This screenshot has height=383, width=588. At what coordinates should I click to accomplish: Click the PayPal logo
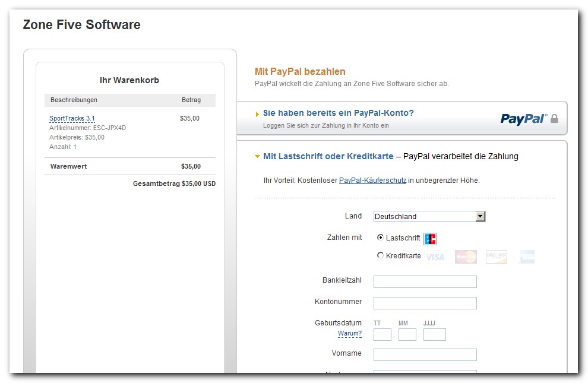click(x=523, y=119)
